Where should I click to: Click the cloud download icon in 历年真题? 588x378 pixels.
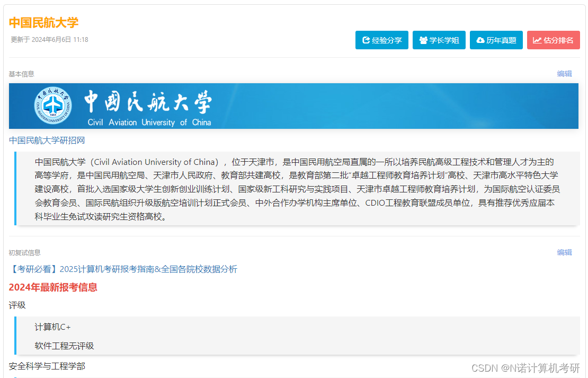click(x=480, y=40)
